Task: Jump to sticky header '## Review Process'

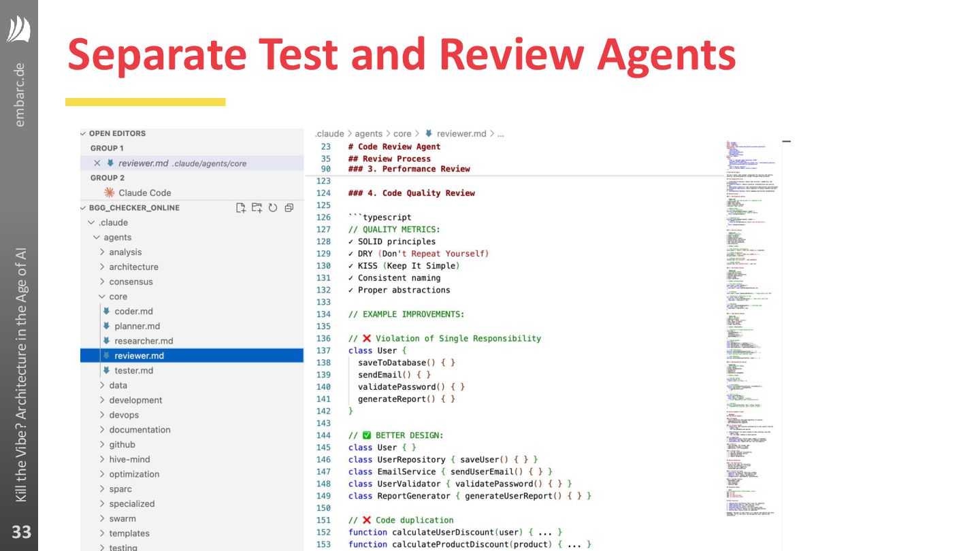Action: (x=389, y=158)
